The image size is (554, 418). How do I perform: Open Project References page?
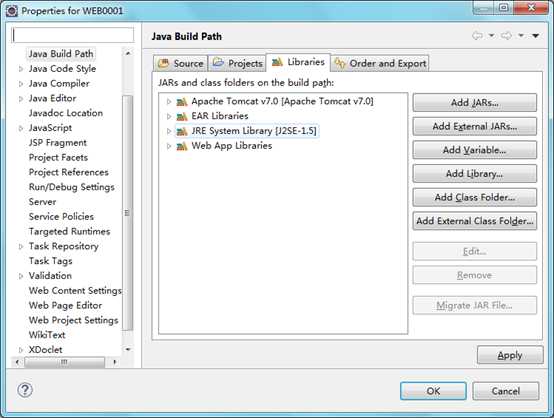69,172
